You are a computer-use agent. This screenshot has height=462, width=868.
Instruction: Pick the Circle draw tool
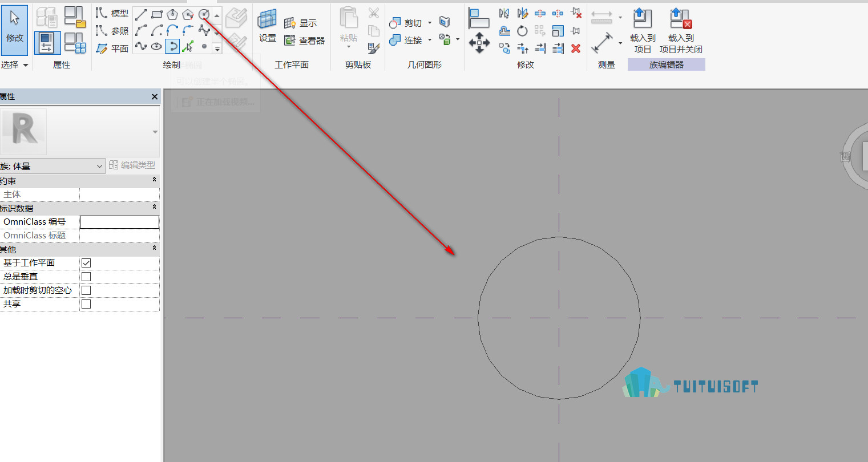[x=204, y=14]
